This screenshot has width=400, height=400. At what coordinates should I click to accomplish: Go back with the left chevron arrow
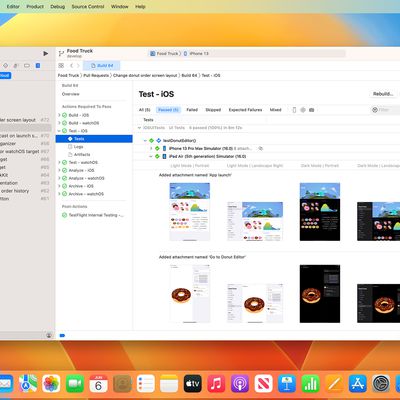click(71, 66)
